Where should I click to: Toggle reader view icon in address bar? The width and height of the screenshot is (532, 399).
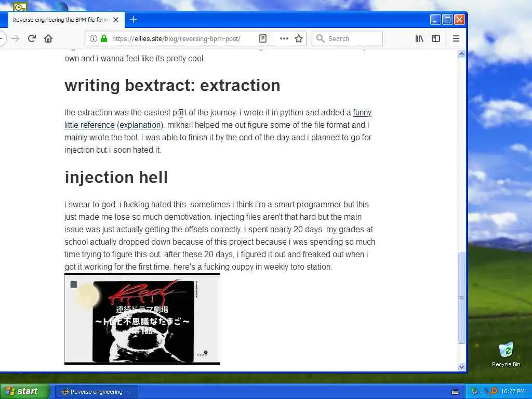[x=262, y=38]
